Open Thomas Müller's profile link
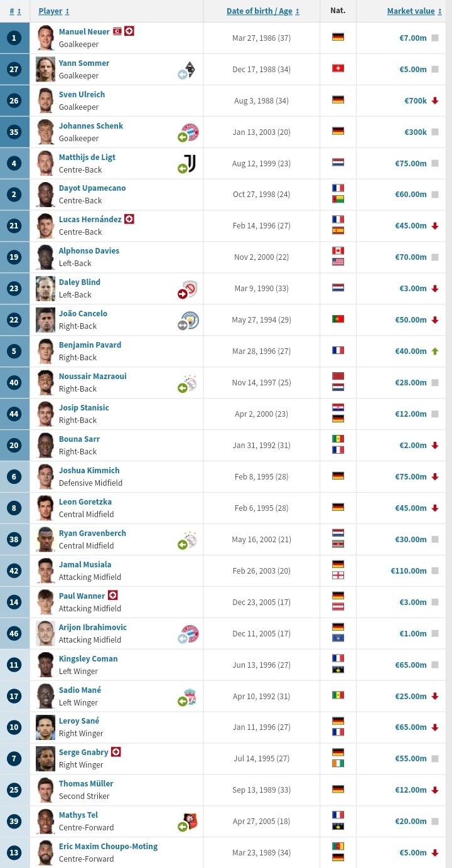Screen dimensions: 452x868 [86, 783]
